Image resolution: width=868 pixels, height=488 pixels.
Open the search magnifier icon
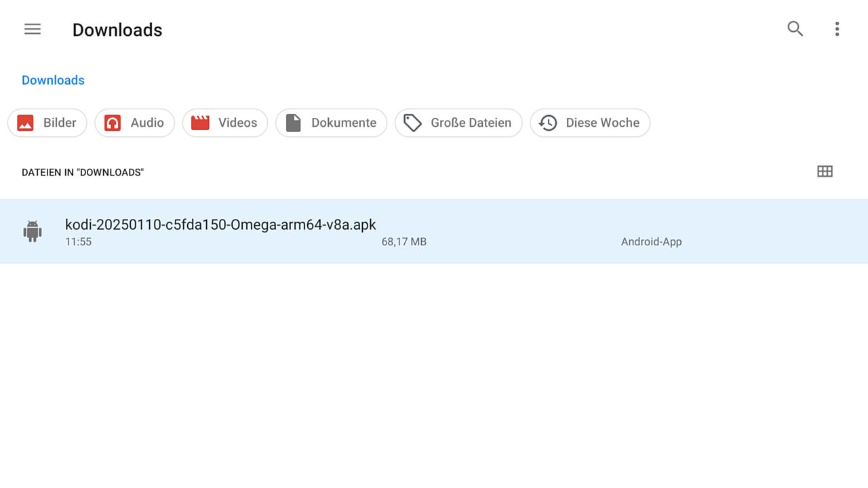pyautogui.click(x=795, y=28)
